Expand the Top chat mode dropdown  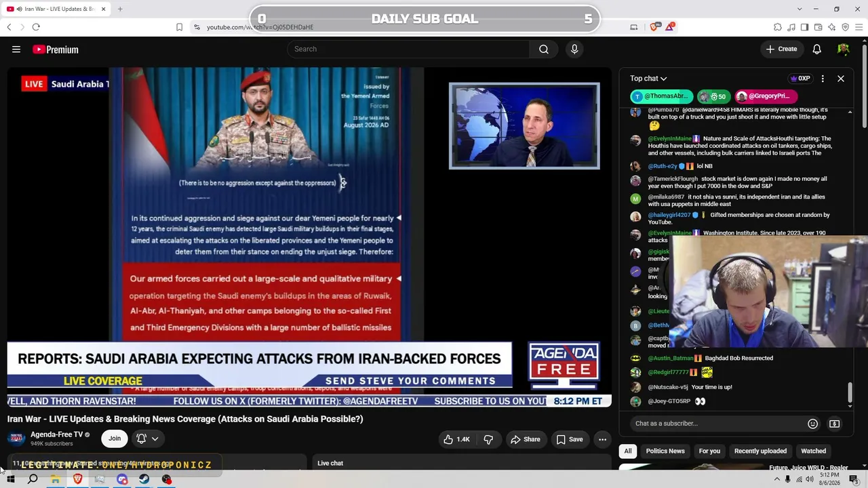coord(648,79)
